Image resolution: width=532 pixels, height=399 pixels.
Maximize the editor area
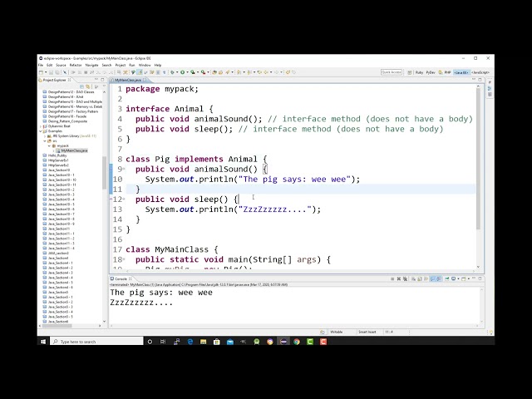(480, 80)
